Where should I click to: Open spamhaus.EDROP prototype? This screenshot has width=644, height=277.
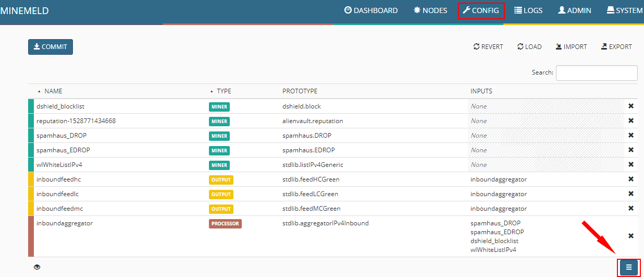click(x=308, y=150)
